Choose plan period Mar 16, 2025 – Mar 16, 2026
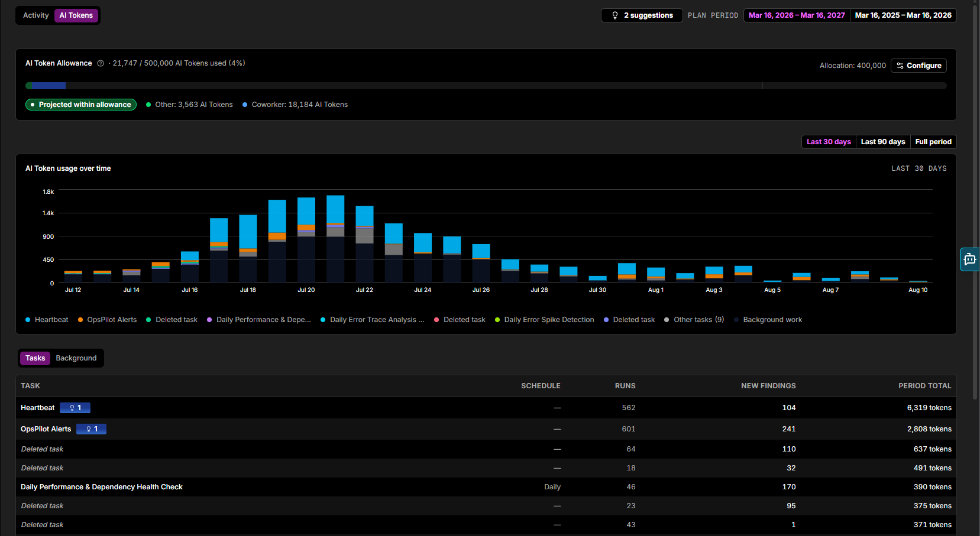The image size is (980, 536). [903, 15]
